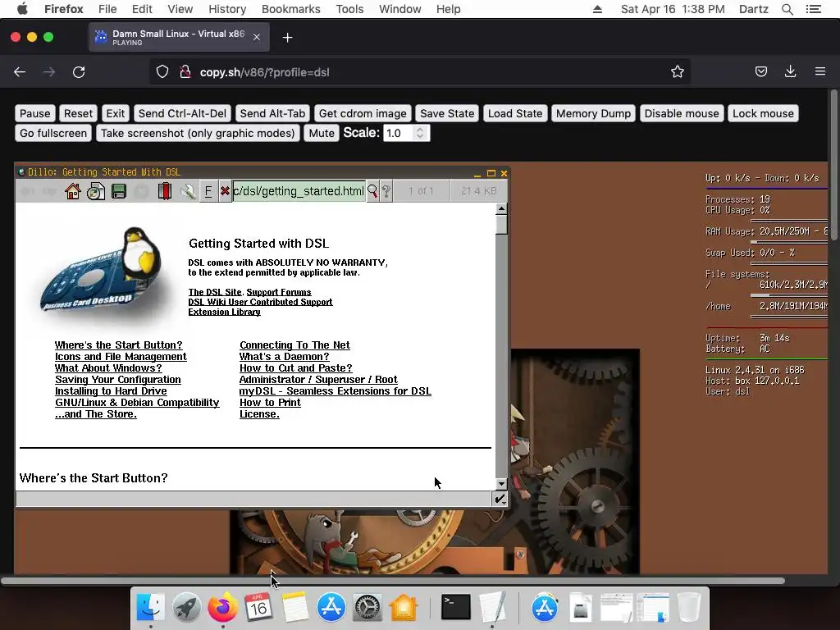Open the Extension Library link

click(x=224, y=312)
